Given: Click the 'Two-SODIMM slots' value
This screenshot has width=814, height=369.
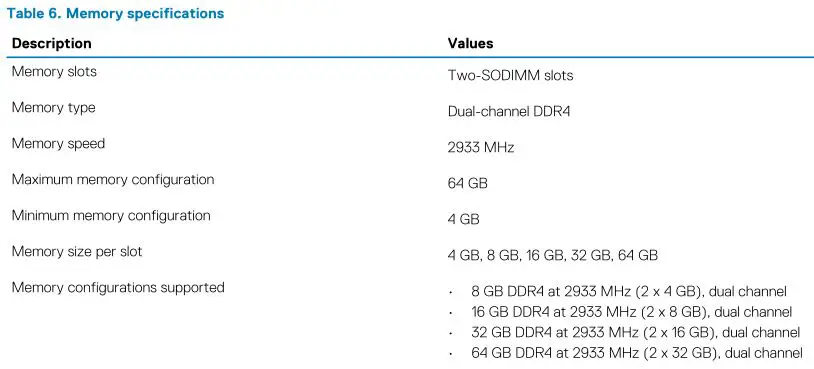Looking at the screenshot, I should 510,75.
